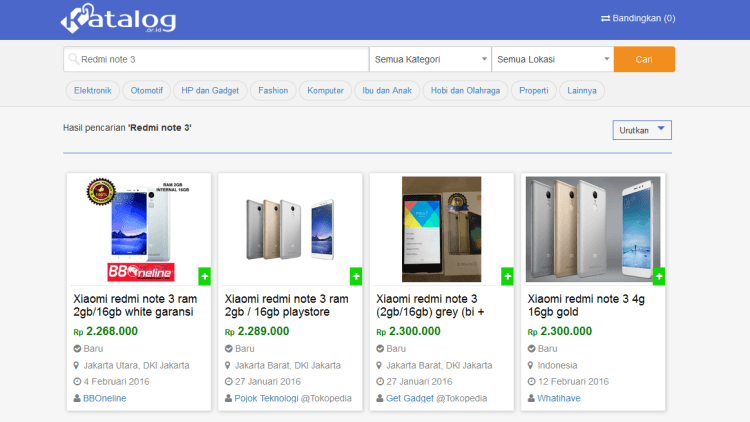Open Whatihave three phones product image
This screenshot has height=422, width=750.
(x=593, y=229)
